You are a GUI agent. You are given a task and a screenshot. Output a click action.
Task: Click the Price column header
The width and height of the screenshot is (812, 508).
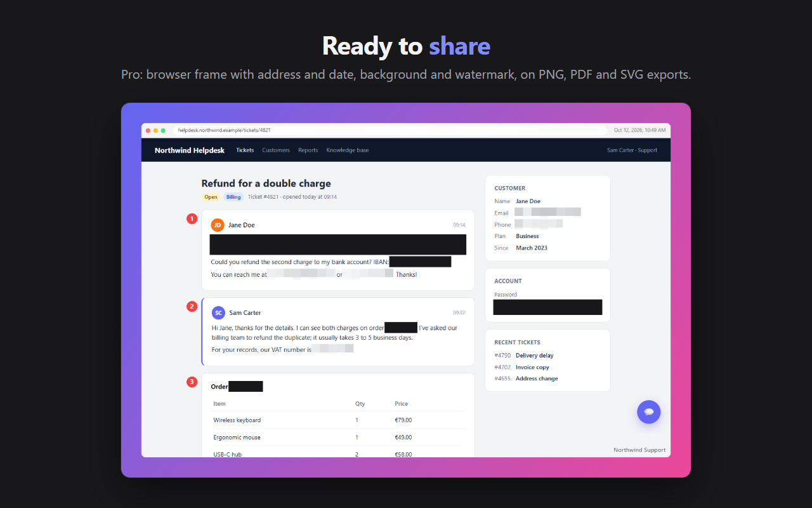pos(402,404)
